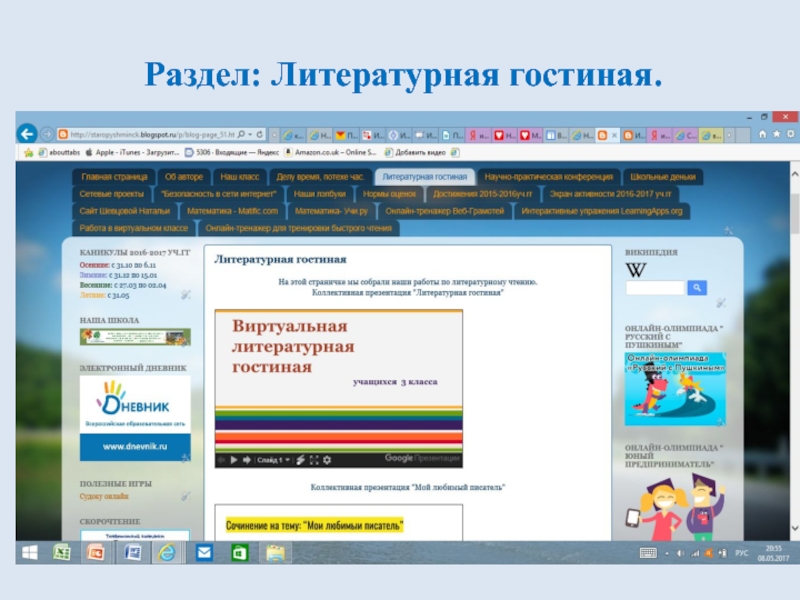Open the Научно-практическая конференция tab
This screenshot has width=800, height=600.
tap(548, 177)
